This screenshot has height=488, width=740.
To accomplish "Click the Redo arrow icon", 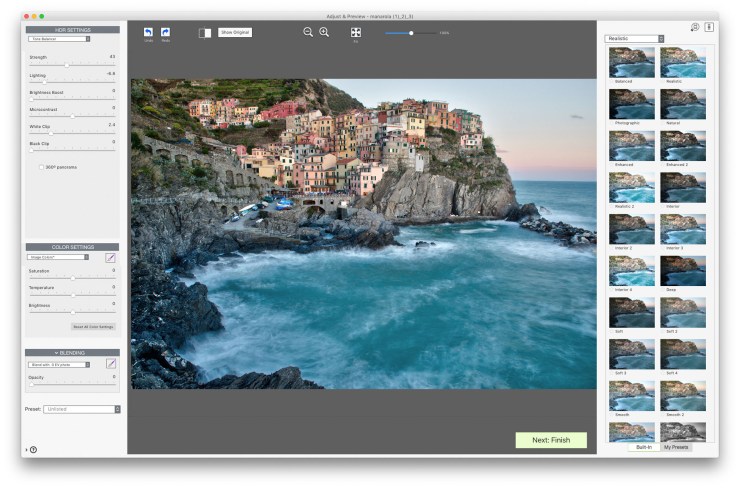I will coord(165,32).
